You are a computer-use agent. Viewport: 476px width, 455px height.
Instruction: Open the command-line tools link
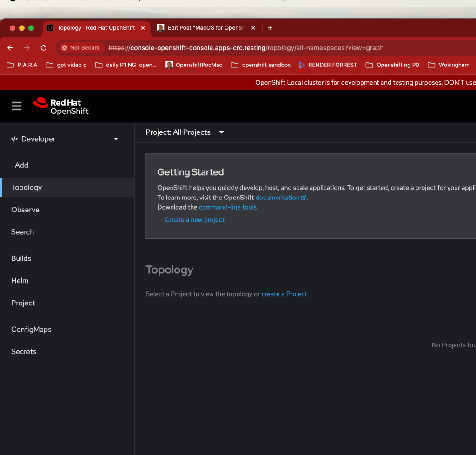pos(228,207)
